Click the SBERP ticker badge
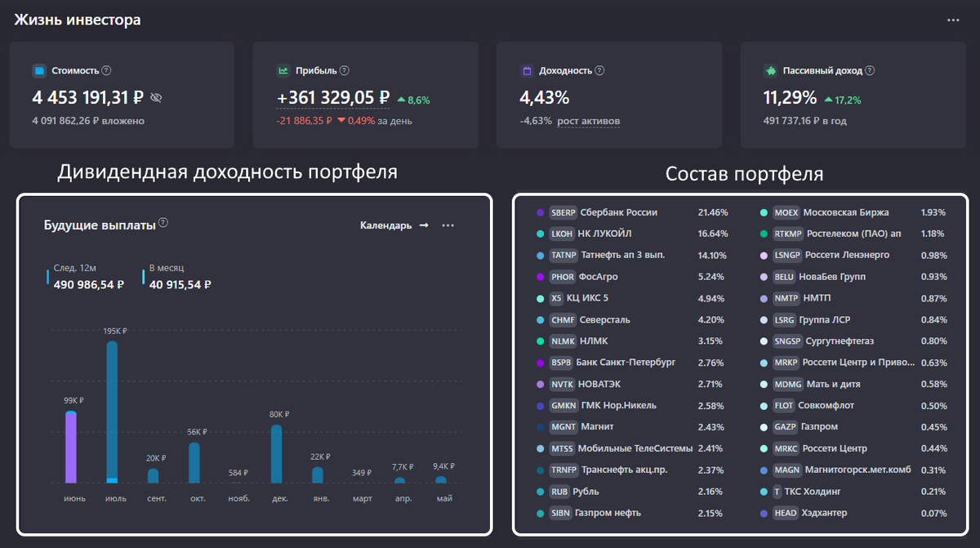 (563, 212)
